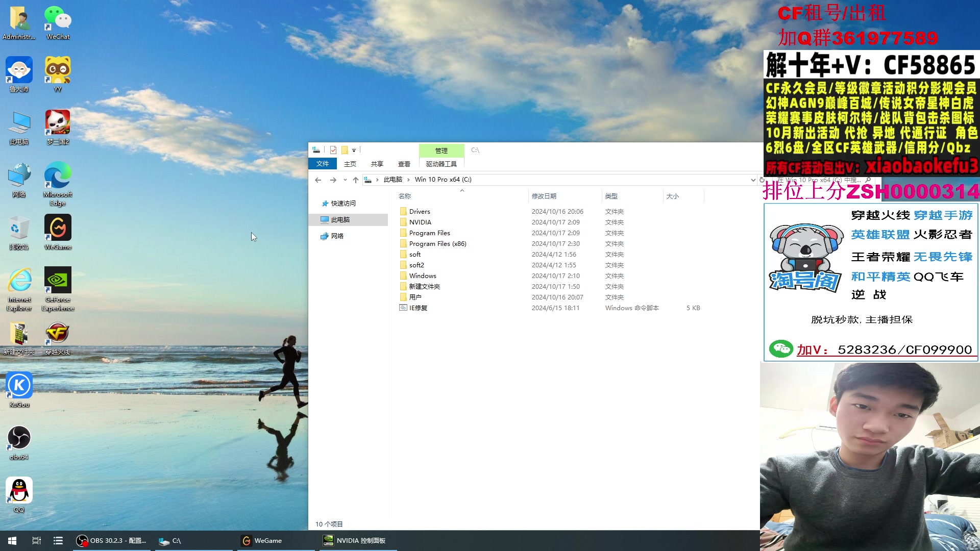Click the Properties quick access toolbar icon

coord(333,150)
